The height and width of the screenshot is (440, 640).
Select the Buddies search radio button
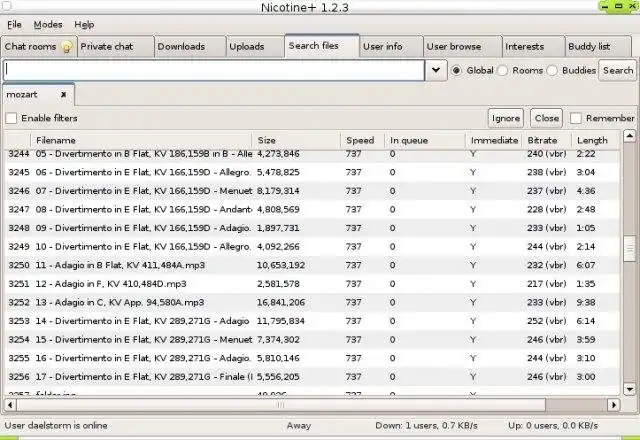pos(552,71)
